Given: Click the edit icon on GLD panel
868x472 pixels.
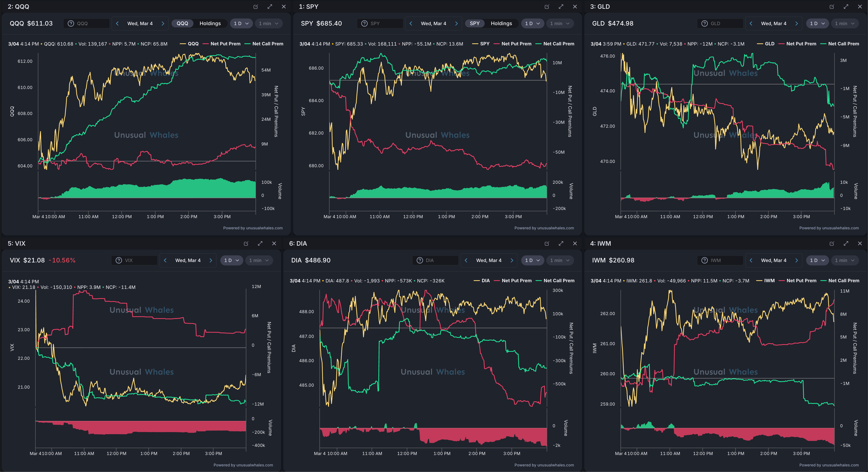Looking at the screenshot, I should pos(832,7).
